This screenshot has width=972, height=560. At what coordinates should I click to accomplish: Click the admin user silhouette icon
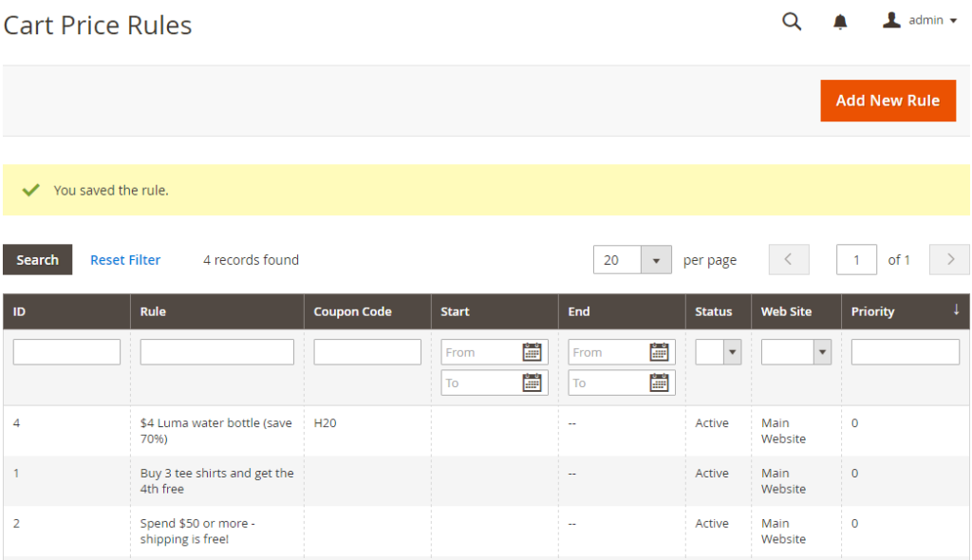[891, 20]
